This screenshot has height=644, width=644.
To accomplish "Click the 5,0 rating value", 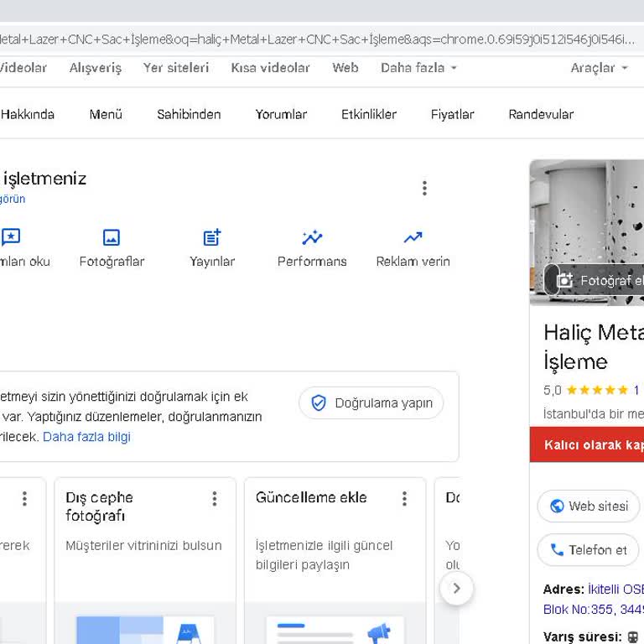I will pos(553,390).
